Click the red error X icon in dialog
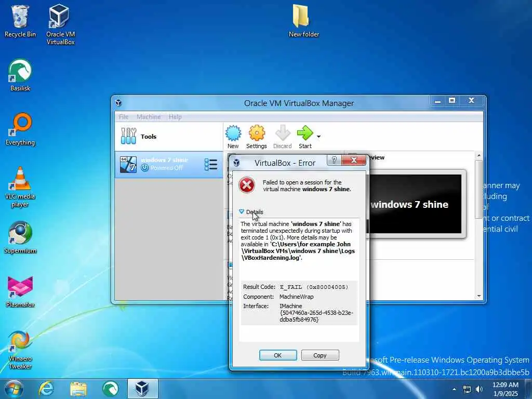The width and height of the screenshot is (532, 399). tap(247, 185)
